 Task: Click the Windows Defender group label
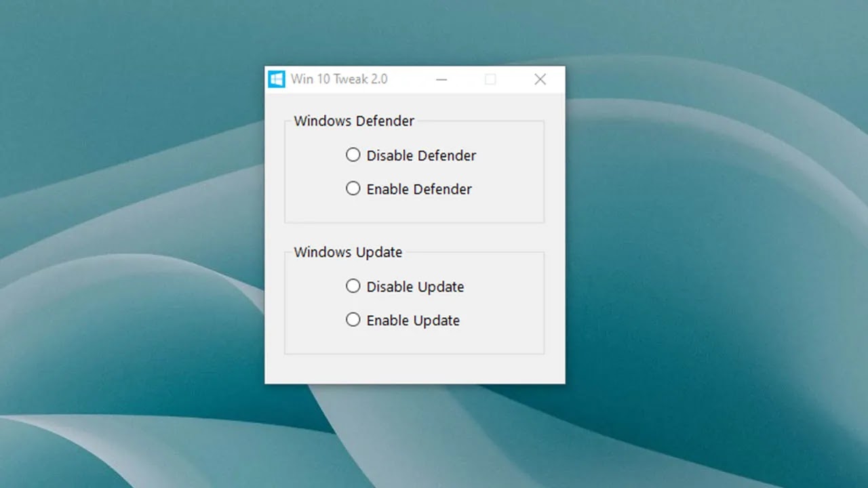coord(354,121)
